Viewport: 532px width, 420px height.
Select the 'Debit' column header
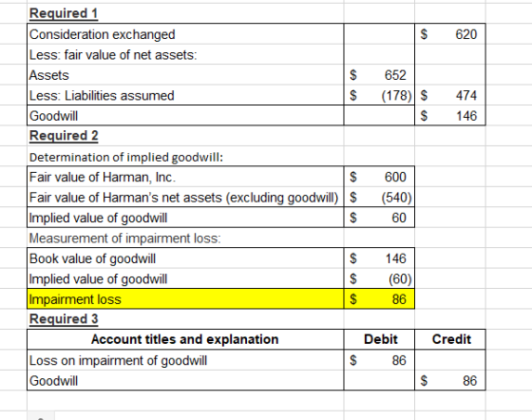tap(379, 339)
